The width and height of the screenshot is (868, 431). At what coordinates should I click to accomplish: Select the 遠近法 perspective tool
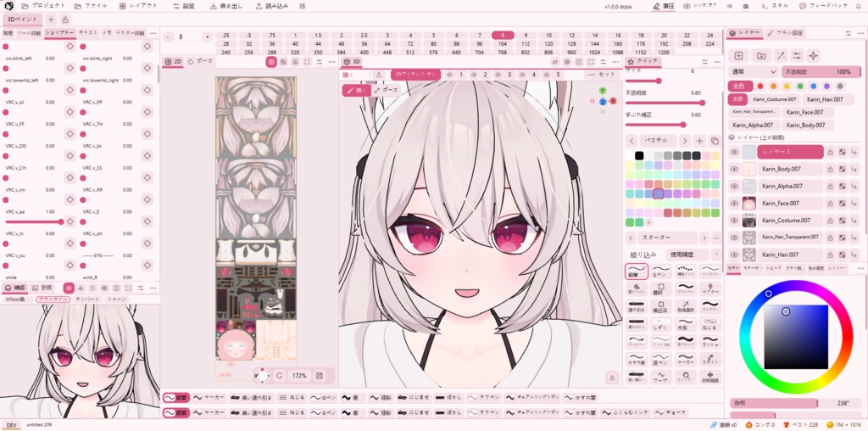point(661,306)
